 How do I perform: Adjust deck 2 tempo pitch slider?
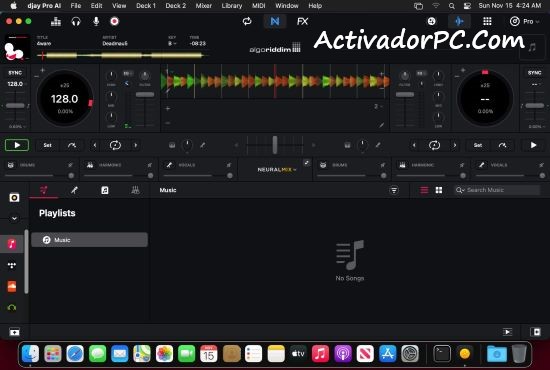coord(535,106)
